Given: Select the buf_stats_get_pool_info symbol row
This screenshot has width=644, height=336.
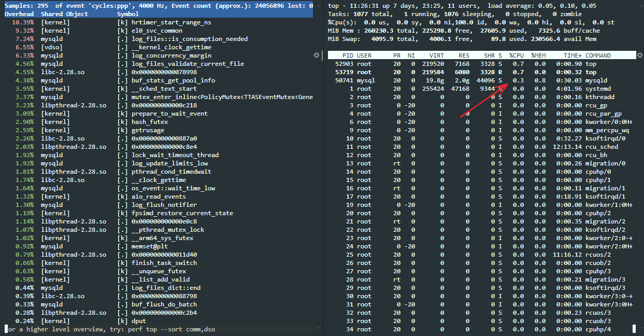Looking at the screenshot, I should click(x=158, y=80).
